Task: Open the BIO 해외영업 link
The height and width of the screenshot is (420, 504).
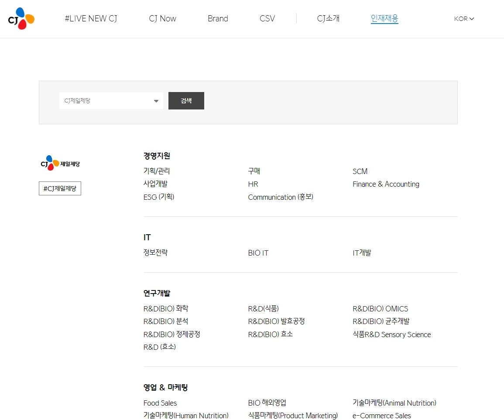Action: (267, 403)
